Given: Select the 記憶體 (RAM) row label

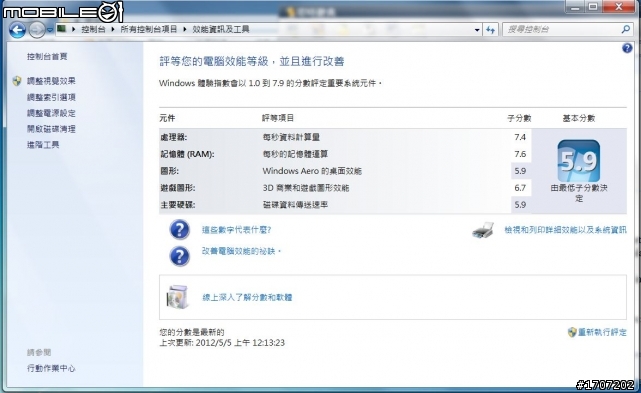Looking at the screenshot, I should (187, 154).
